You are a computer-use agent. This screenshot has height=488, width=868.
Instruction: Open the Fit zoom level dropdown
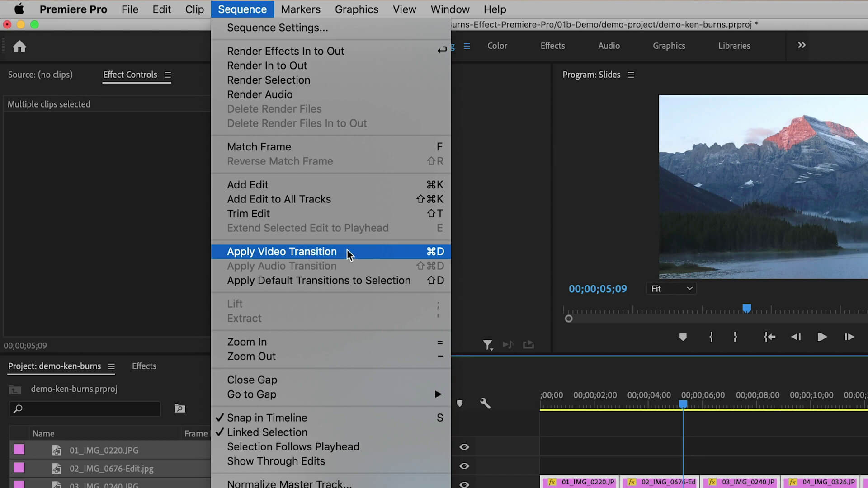pyautogui.click(x=671, y=289)
